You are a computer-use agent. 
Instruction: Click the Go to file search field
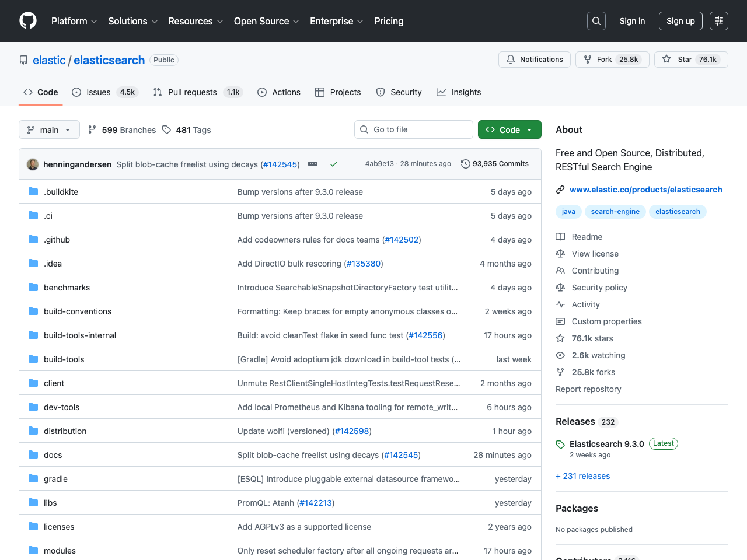414,129
